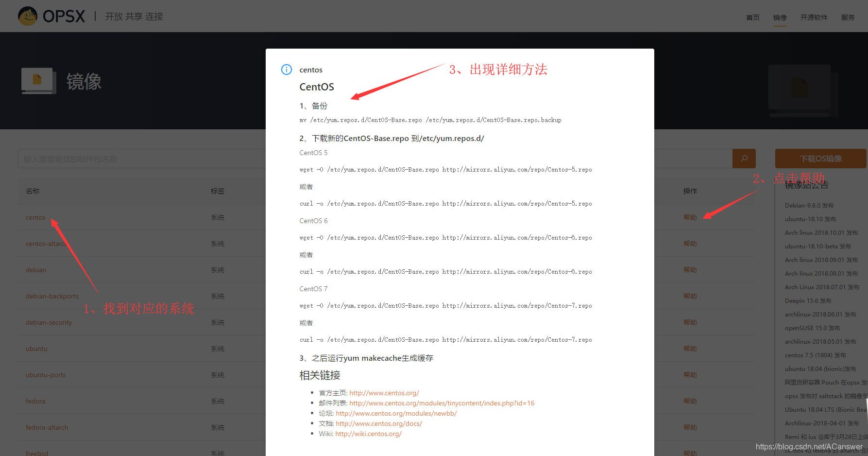Click the Arch linux 2018.09.01 announcement

[x=821, y=260]
